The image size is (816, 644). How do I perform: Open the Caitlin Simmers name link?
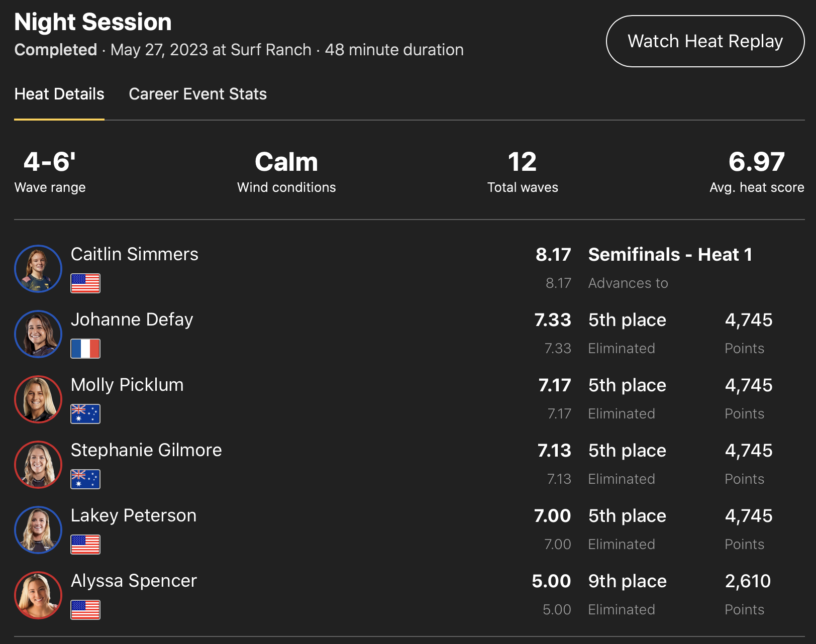(135, 254)
